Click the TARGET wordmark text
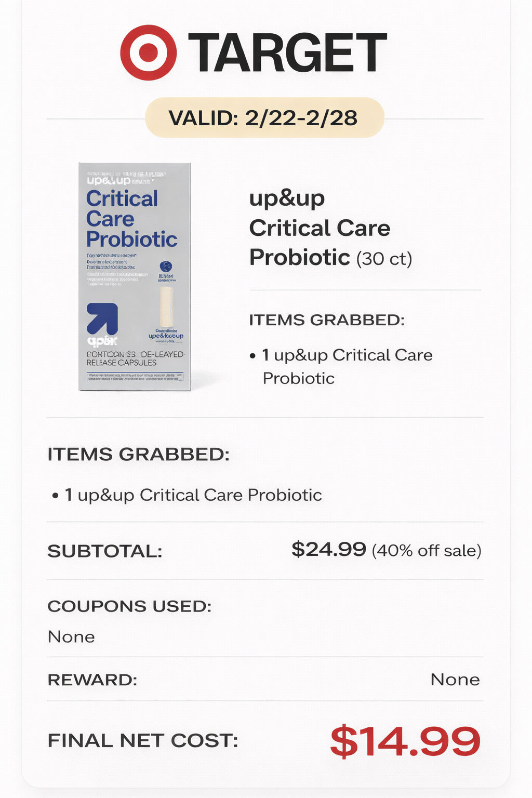 tap(287, 53)
